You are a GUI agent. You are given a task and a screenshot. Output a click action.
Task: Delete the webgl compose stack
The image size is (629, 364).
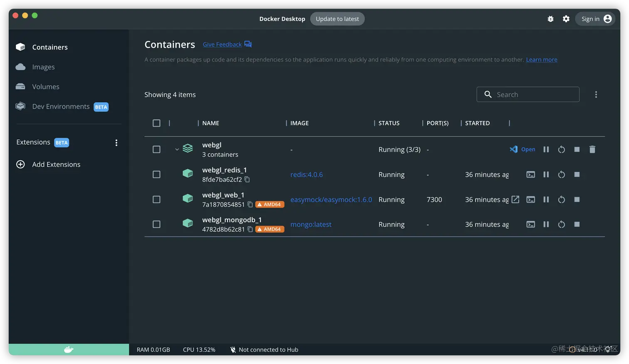592,149
